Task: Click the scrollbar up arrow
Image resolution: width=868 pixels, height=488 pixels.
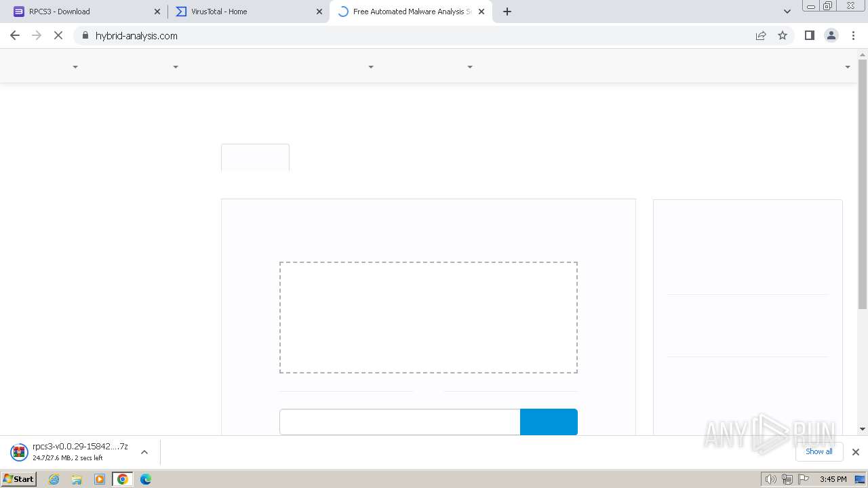Action: (863, 54)
